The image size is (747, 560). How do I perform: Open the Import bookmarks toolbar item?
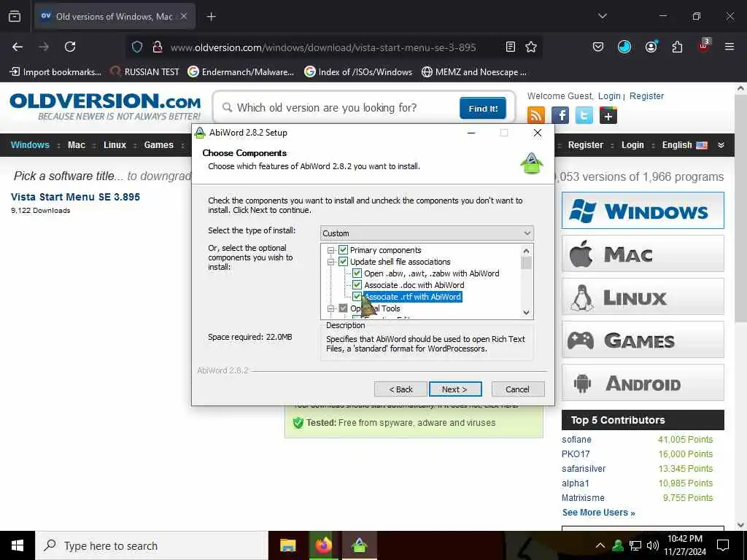coord(55,72)
